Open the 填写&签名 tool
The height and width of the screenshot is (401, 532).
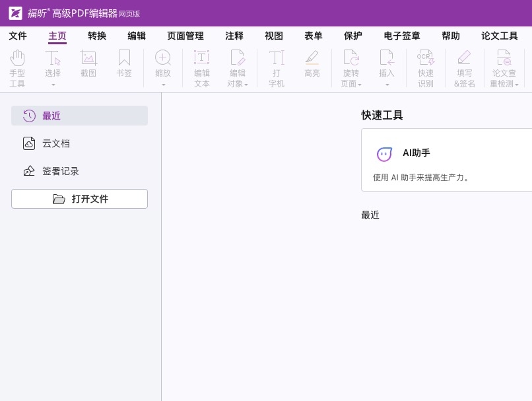pyautogui.click(x=465, y=66)
